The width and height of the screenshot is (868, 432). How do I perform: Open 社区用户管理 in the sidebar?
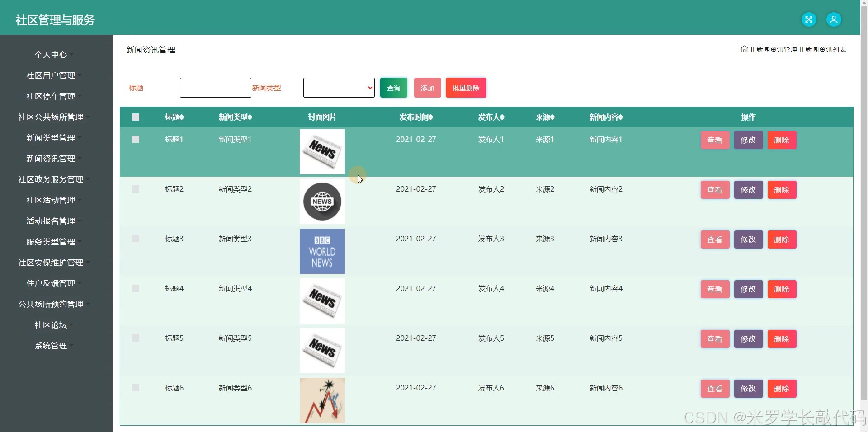(51, 75)
